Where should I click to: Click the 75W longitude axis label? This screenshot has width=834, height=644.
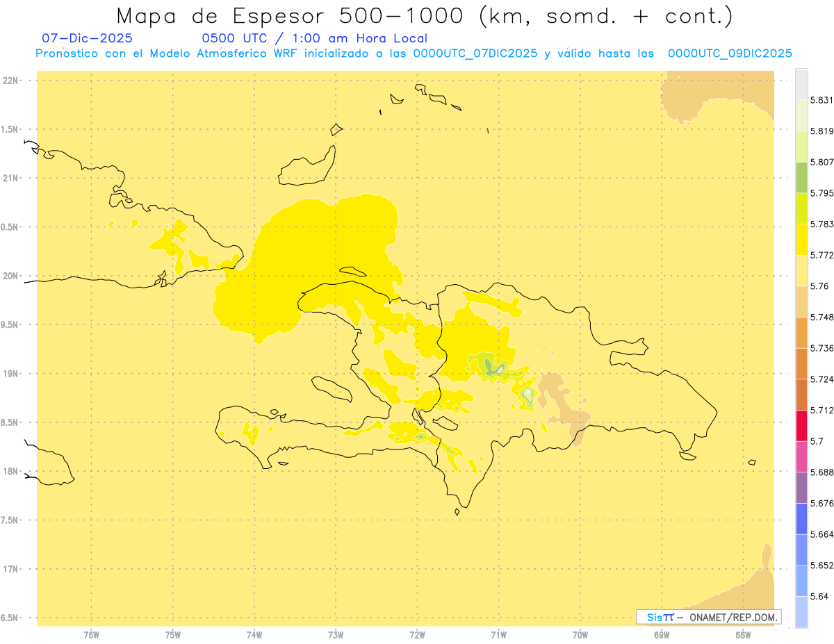pos(173,635)
